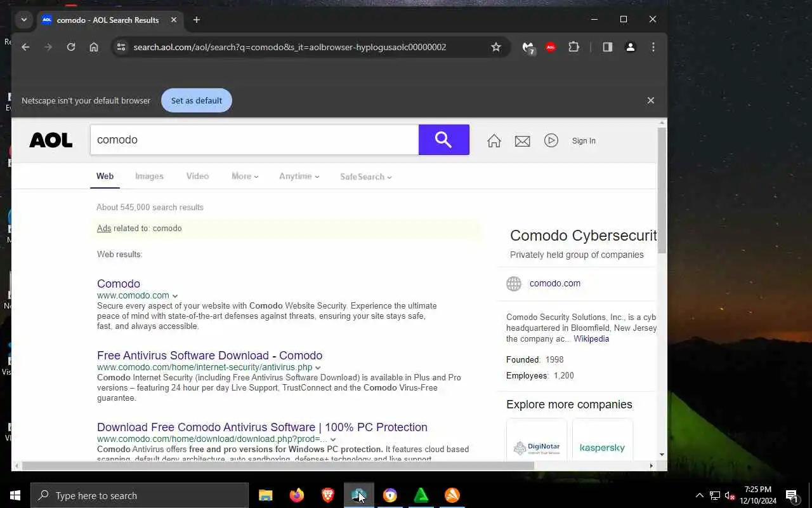Open a new browser tab

click(x=197, y=20)
